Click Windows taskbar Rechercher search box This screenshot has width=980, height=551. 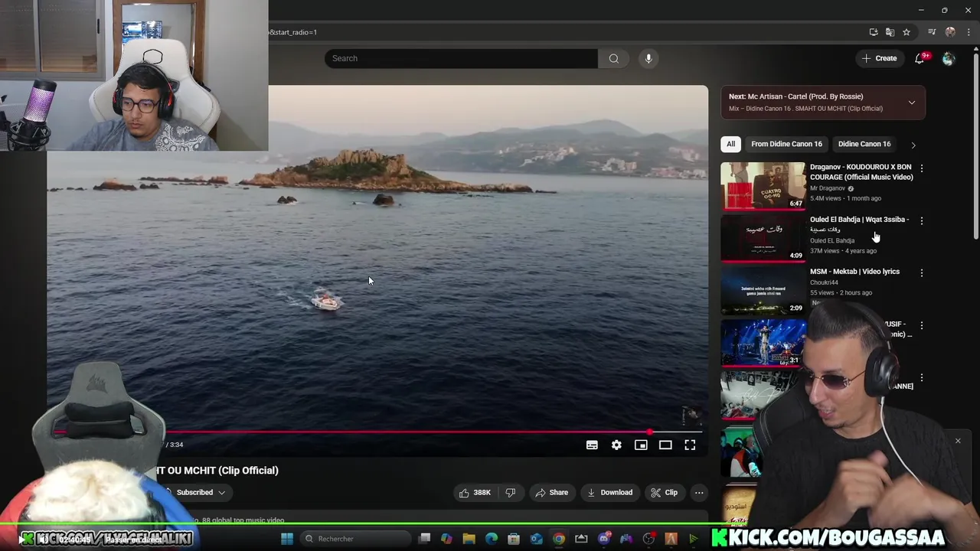coord(354,539)
